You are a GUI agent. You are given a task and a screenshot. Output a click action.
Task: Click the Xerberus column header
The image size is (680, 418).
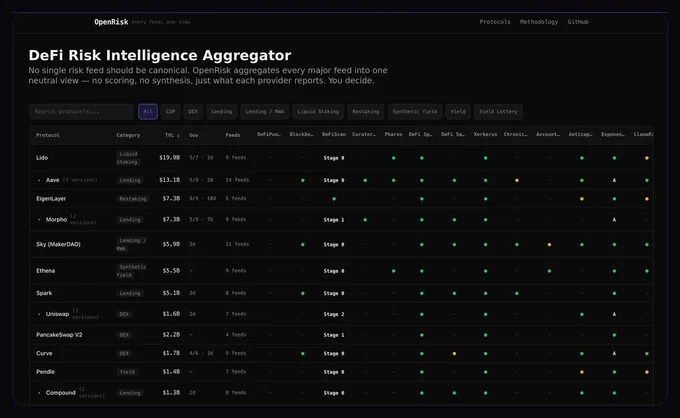[485, 134]
